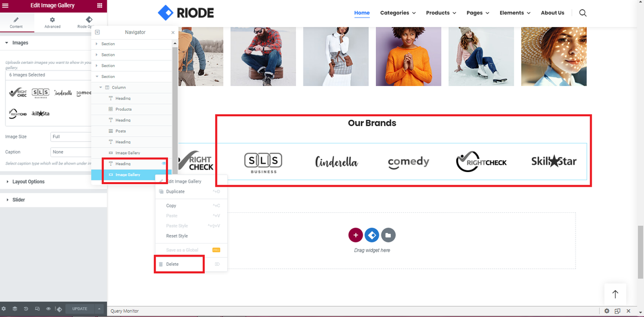Click the Preview Changes eye icon
The height and width of the screenshot is (317, 644).
pos(48,309)
